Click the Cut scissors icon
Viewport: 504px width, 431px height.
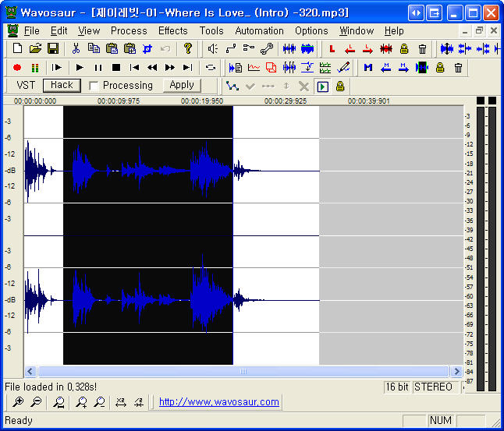pos(76,48)
